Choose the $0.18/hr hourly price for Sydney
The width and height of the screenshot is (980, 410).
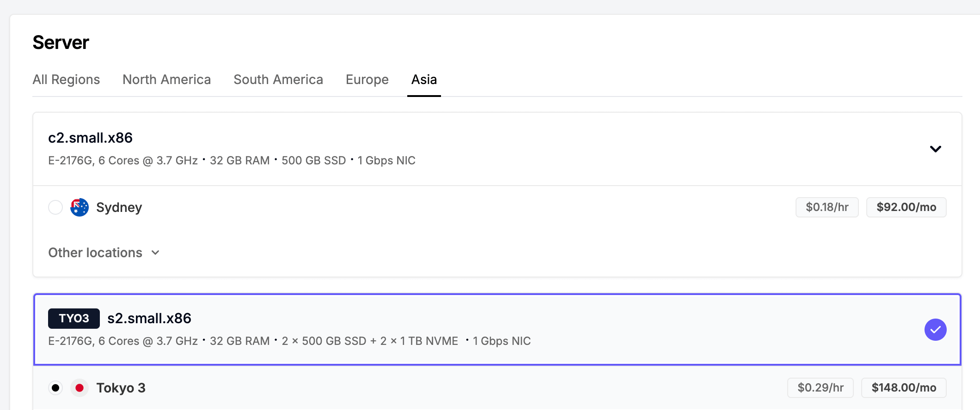[x=827, y=207]
